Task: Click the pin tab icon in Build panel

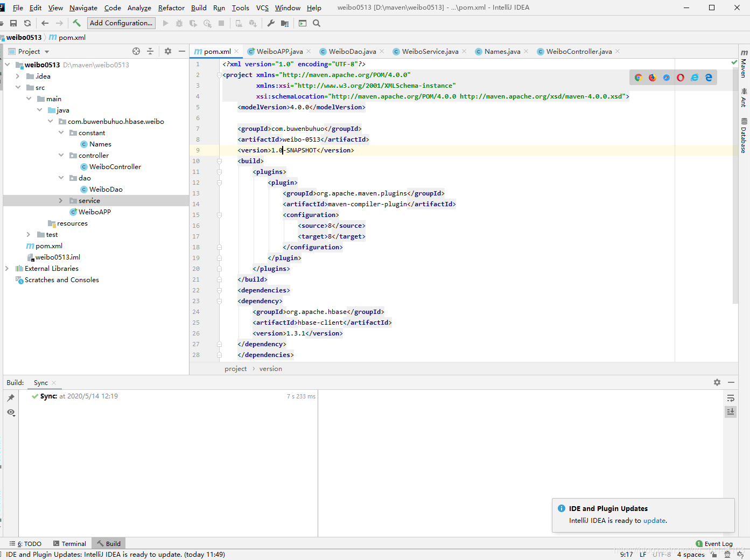Action: 11,398
